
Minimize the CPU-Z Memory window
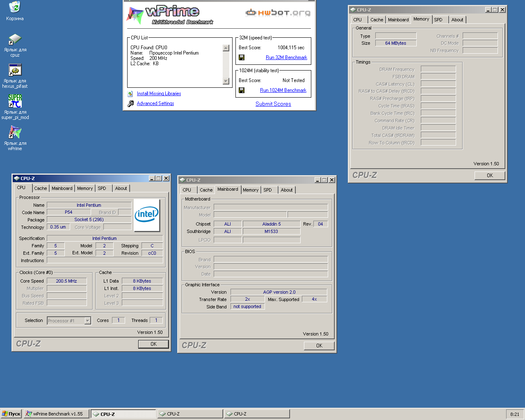click(488, 10)
